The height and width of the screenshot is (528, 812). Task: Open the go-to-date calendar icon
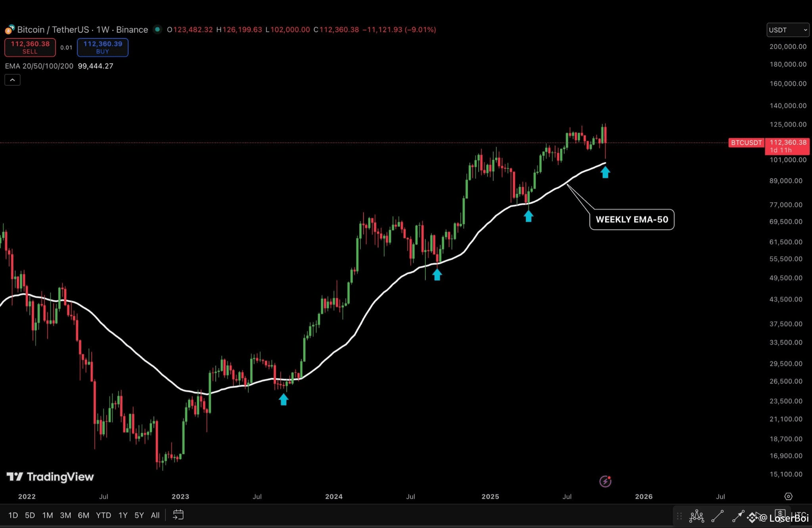pyautogui.click(x=178, y=515)
